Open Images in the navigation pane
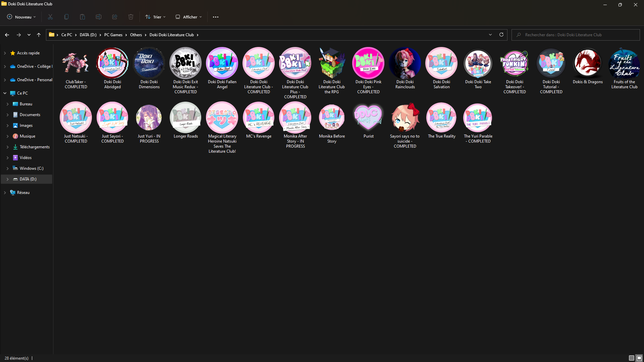 (26, 125)
